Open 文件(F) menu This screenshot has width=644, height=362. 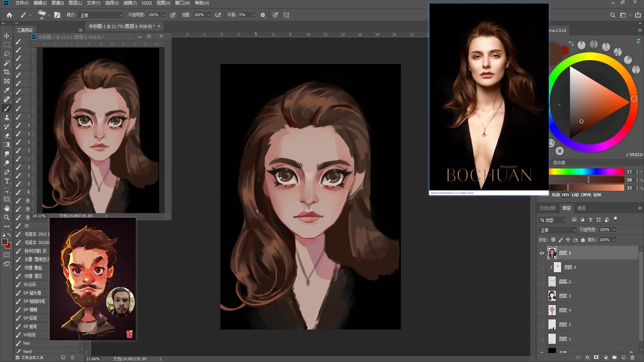(22, 3)
